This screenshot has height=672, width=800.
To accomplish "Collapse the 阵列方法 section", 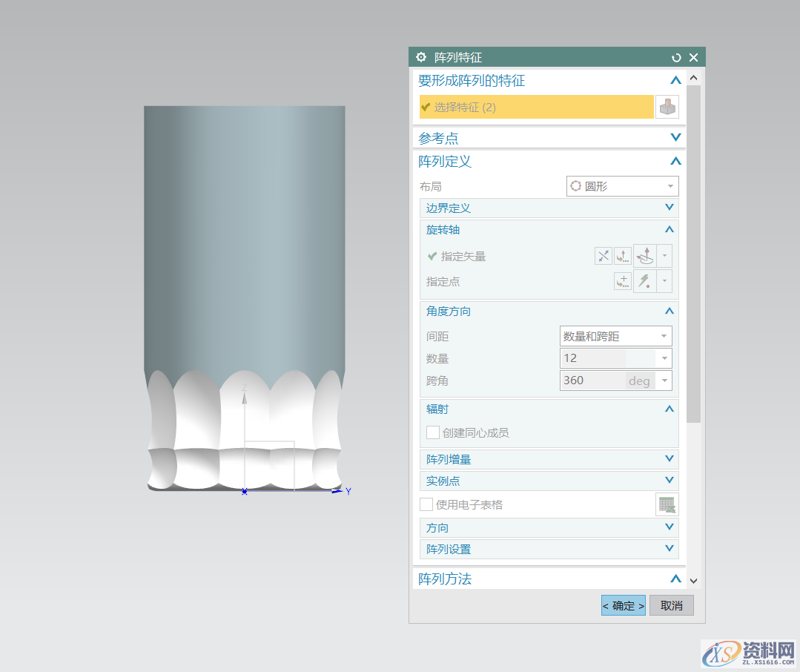I will click(x=675, y=579).
